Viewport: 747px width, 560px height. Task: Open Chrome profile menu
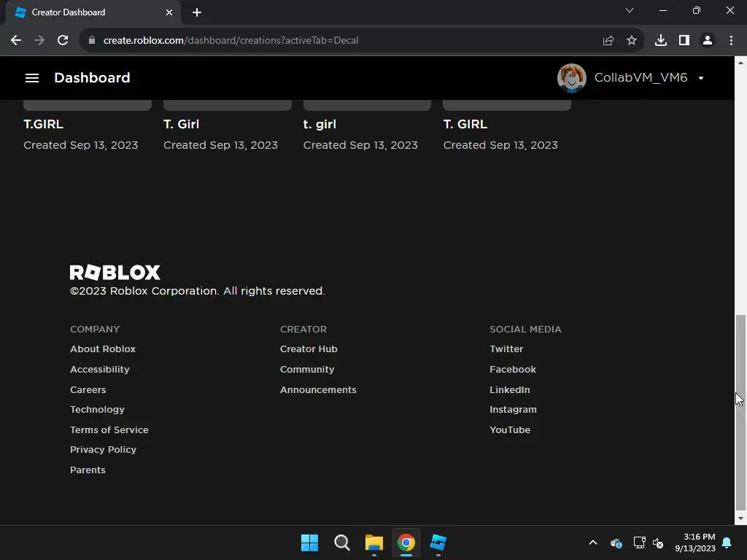tap(708, 41)
